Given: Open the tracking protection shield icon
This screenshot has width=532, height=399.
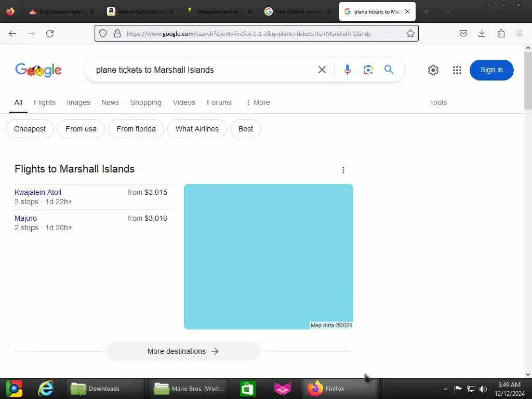Looking at the screenshot, I should (103, 33).
